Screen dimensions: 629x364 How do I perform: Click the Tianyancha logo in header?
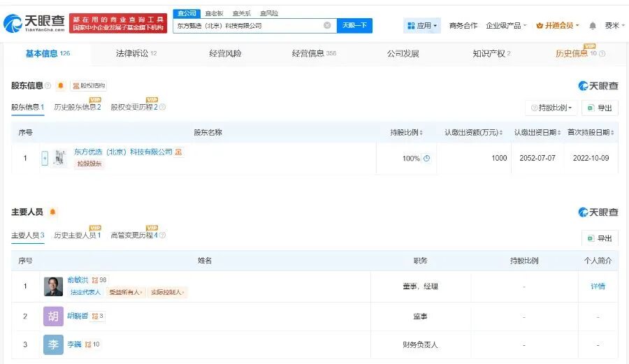point(35,24)
